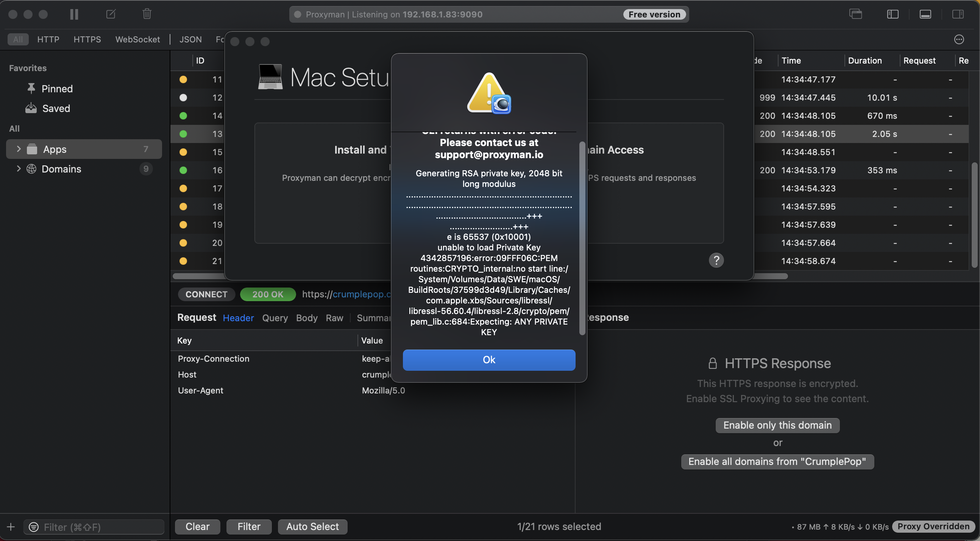The width and height of the screenshot is (980, 541).
Task: Expand the Domains tree item
Action: pos(18,169)
